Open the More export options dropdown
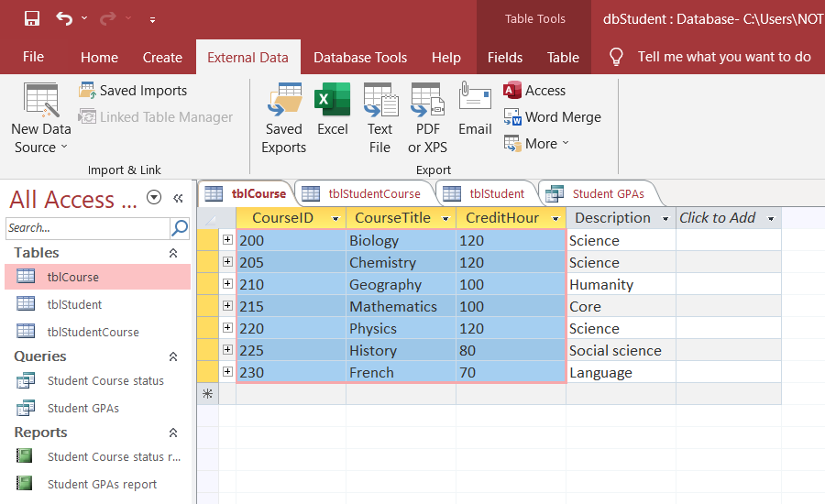Viewport: 825px width, 504px height. point(536,143)
